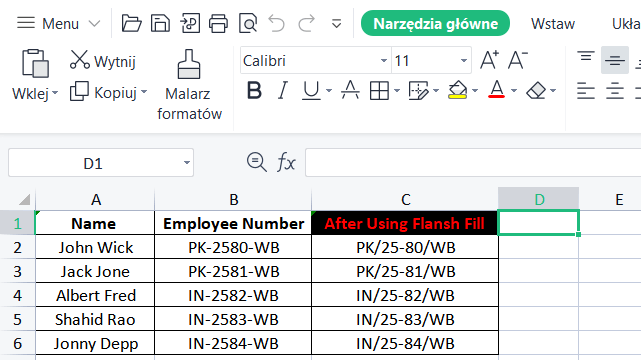The width and height of the screenshot is (641, 360).
Task: Click the Name Box showing D1
Action: 93,163
